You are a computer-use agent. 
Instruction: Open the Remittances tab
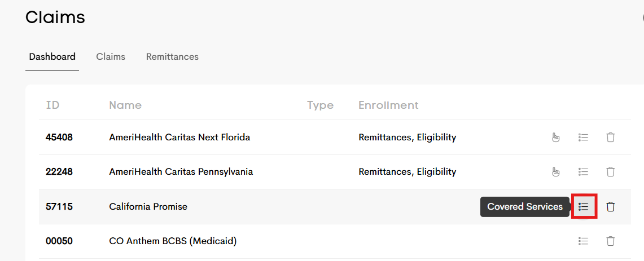coord(172,56)
